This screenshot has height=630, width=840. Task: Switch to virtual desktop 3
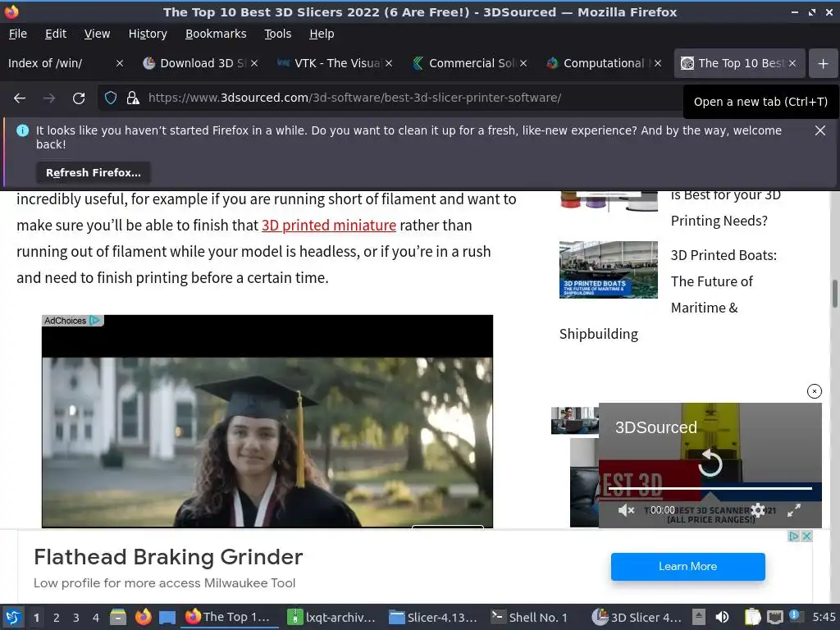[x=76, y=618]
